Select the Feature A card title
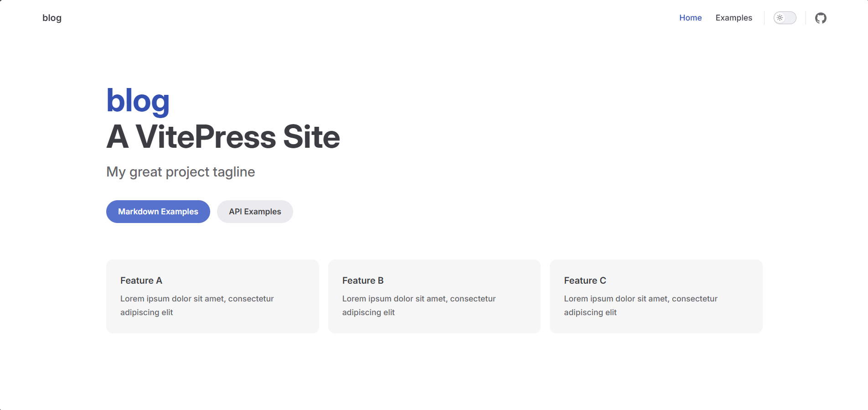This screenshot has height=410, width=868. [x=141, y=280]
